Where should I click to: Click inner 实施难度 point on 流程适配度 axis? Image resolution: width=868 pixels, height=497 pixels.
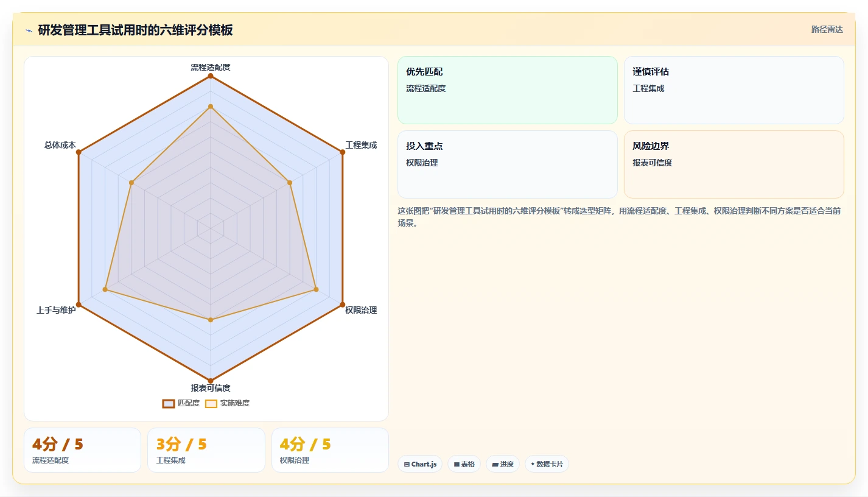click(x=211, y=107)
